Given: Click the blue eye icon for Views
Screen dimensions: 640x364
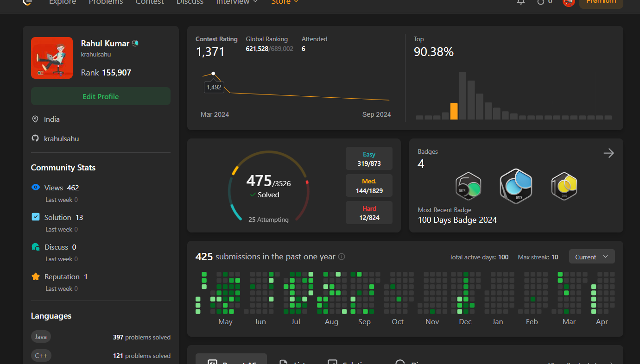Looking at the screenshot, I should [x=36, y=188].
